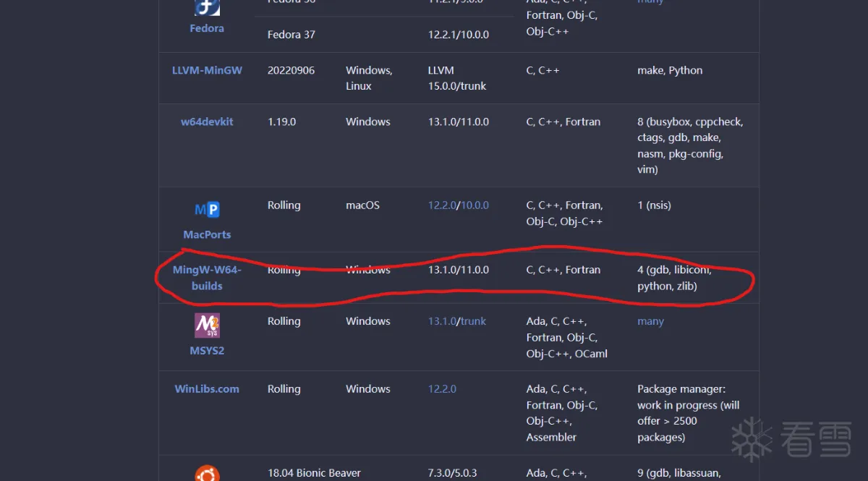Click the 12.2.0 link in MacPorts row
The height and width of the screenshot is (481, 868).
click(442, 205)
